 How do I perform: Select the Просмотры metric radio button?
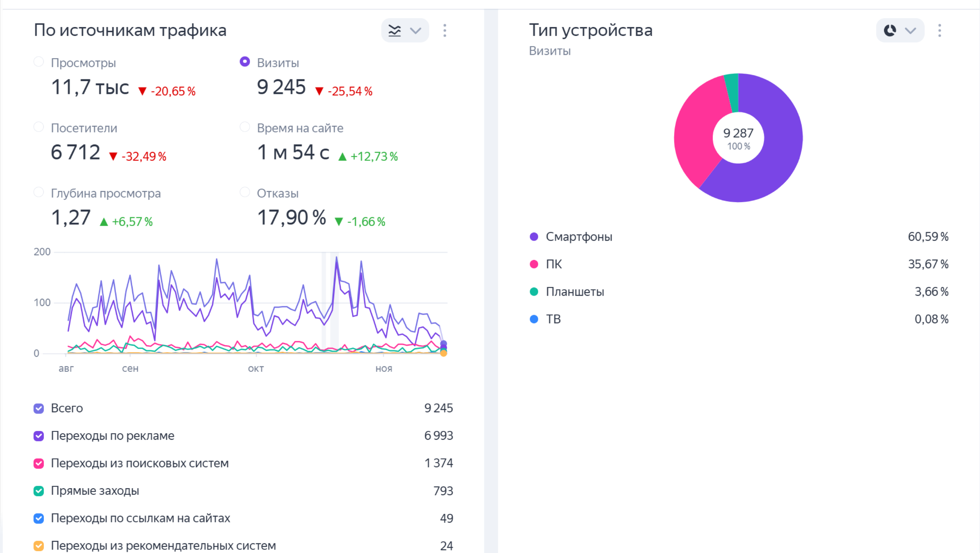tap(39, 62)
